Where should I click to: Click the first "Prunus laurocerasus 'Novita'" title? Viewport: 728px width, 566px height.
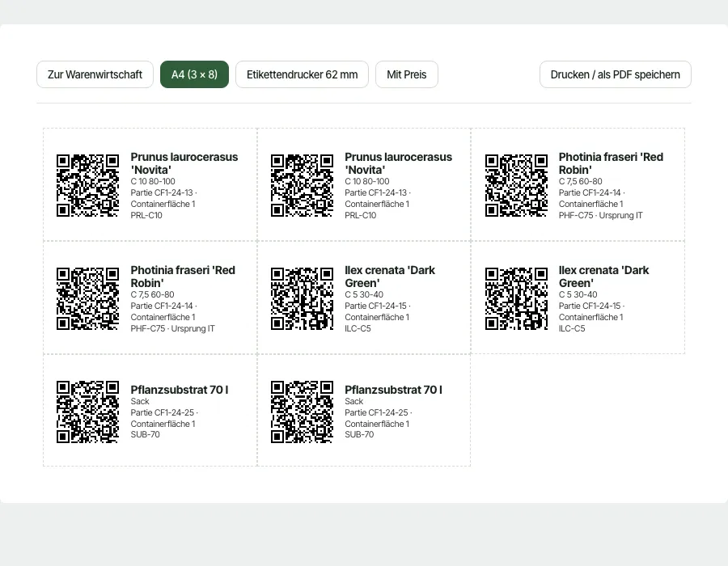tap(184, 163)
